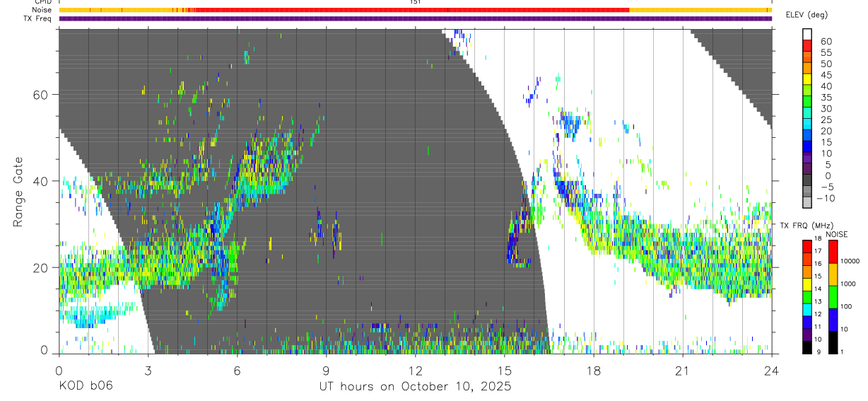The image size is (868, 401).
Task: Click the orange segment of the NOISE colorbar
Action: pos(833,274)
